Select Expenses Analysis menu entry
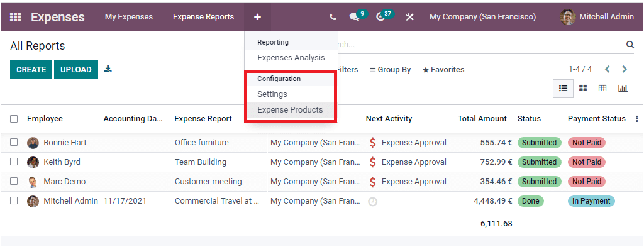This screenshot has width=644, height=247. click(x=291, y=58)
